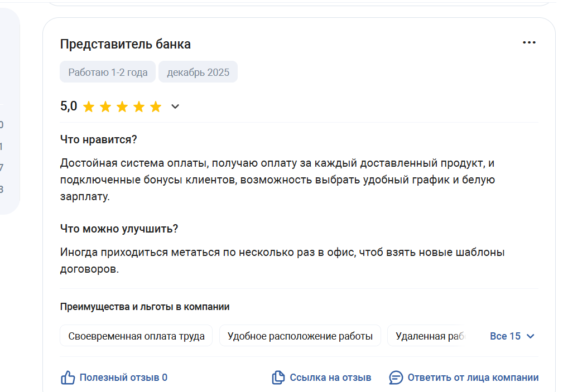Expand the 5,0 rating details chevron
The image size is (587, 392).
click(175, 107)
